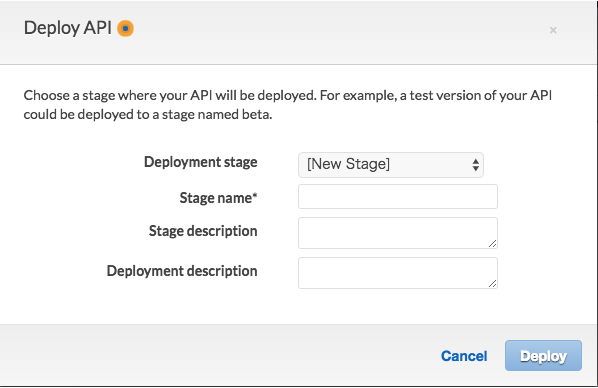The width and height of the screenshot is (598, 388).
Task: Click the 'Deployment stage' label
Action: tap(201, 163)
